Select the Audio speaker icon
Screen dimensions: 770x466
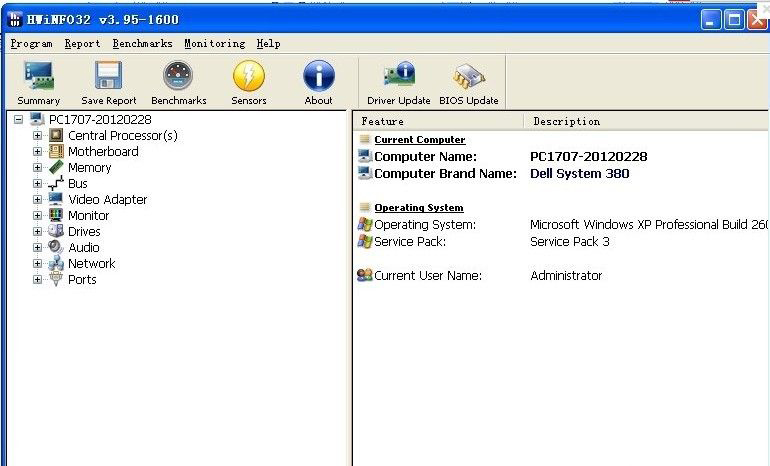[56, 247]
